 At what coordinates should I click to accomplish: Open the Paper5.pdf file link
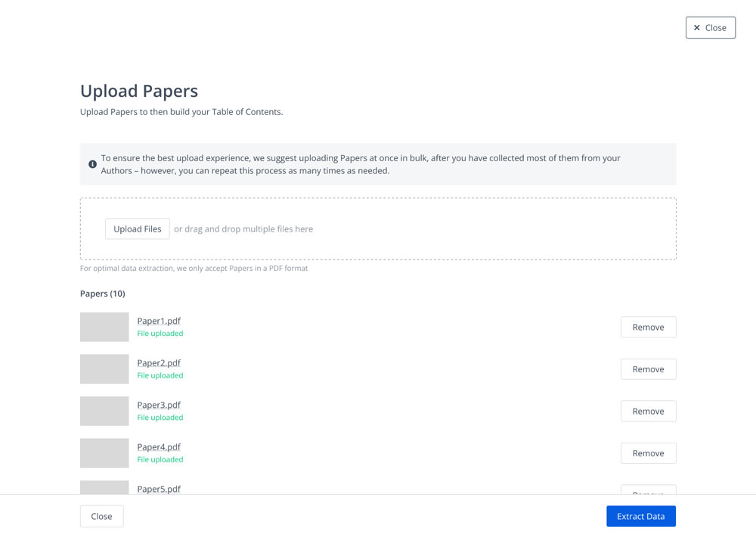pyautogui.click(x=159, y=489)
